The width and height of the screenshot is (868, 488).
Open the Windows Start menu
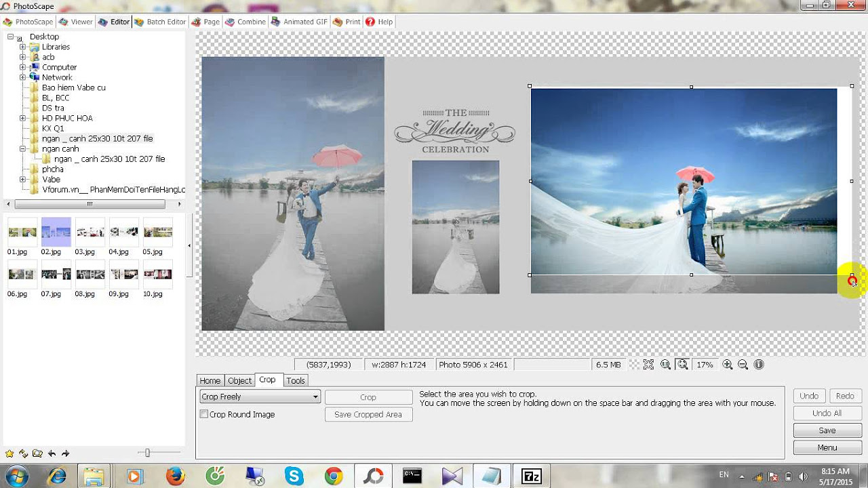pos(16,476)
